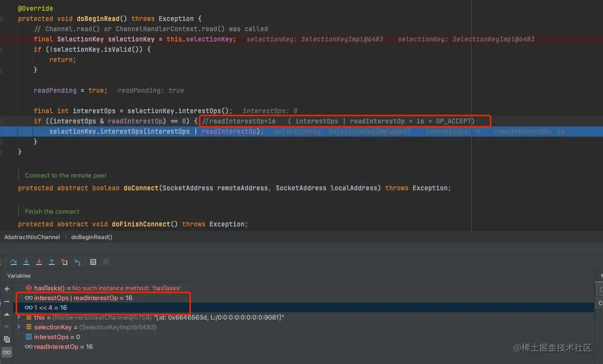This screenshot has height=364, width=603.
Task: Click the field icon beside 'this' variable
Action: tap(29, 317)
